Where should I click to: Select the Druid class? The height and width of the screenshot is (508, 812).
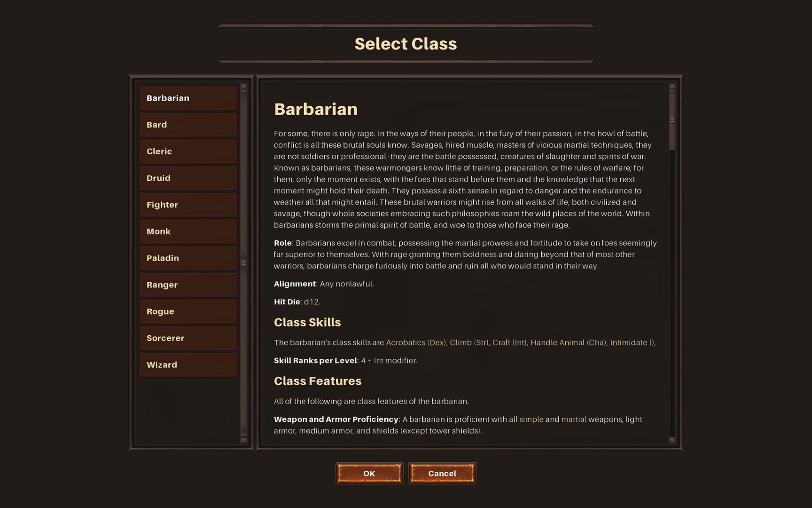pyautogui.click(x=187, y=178)
